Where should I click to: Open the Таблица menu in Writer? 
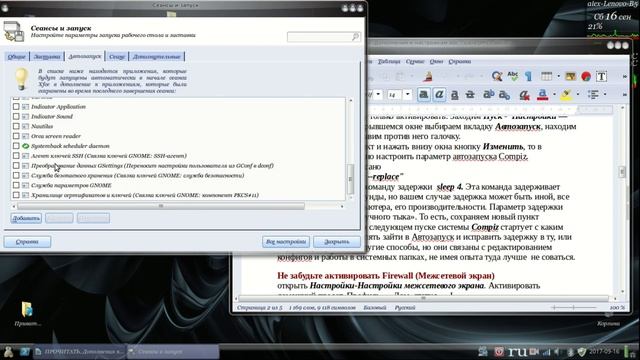(x=389, y=62)
